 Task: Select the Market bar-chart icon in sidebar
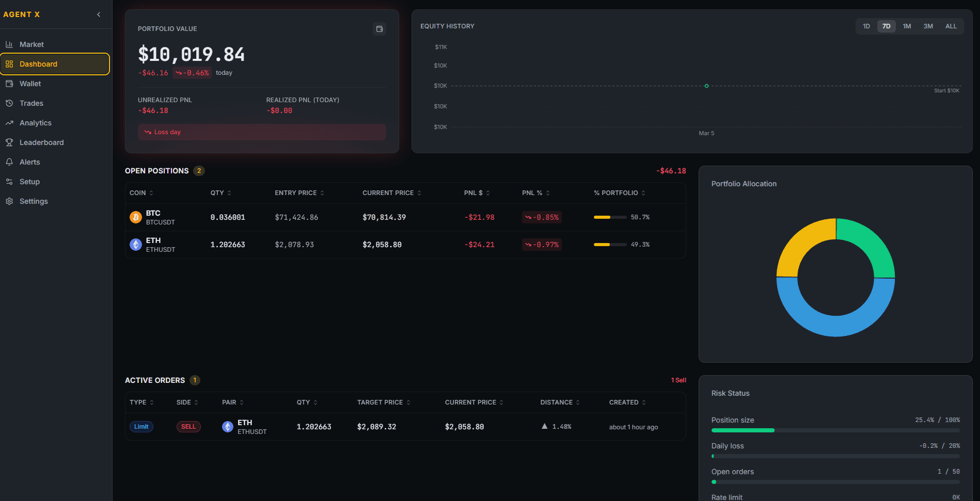9,44
